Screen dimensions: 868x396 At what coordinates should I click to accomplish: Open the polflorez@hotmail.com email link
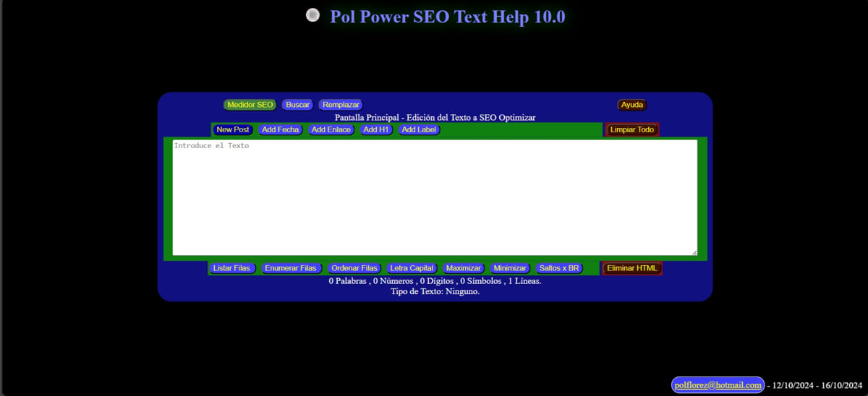coord(718,385)
